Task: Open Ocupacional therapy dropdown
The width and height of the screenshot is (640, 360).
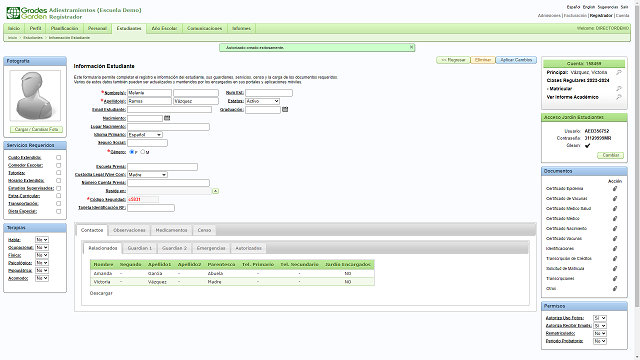Action: tap(42, 247)
